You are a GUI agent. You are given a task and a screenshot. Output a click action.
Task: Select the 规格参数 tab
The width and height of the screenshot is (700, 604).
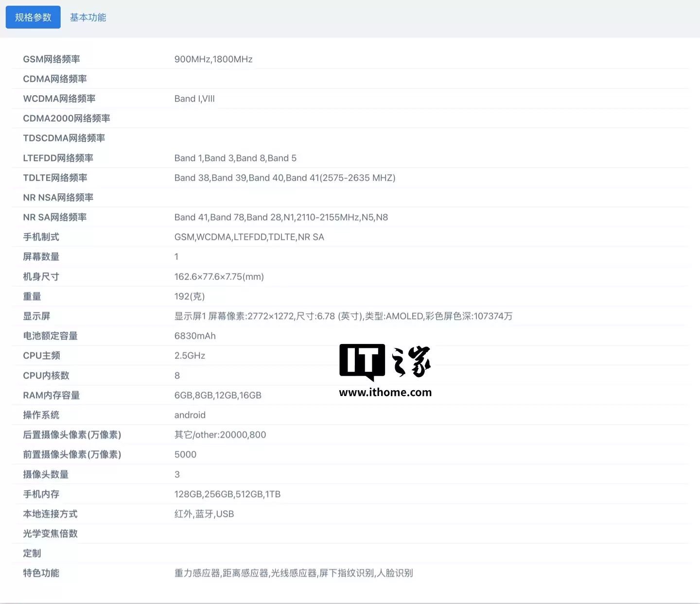33,17
